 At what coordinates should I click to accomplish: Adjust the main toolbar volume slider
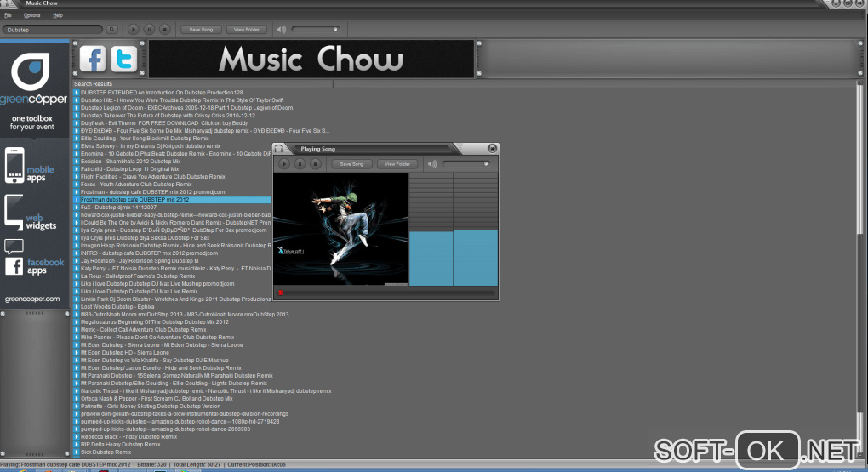tap(316, 29)
